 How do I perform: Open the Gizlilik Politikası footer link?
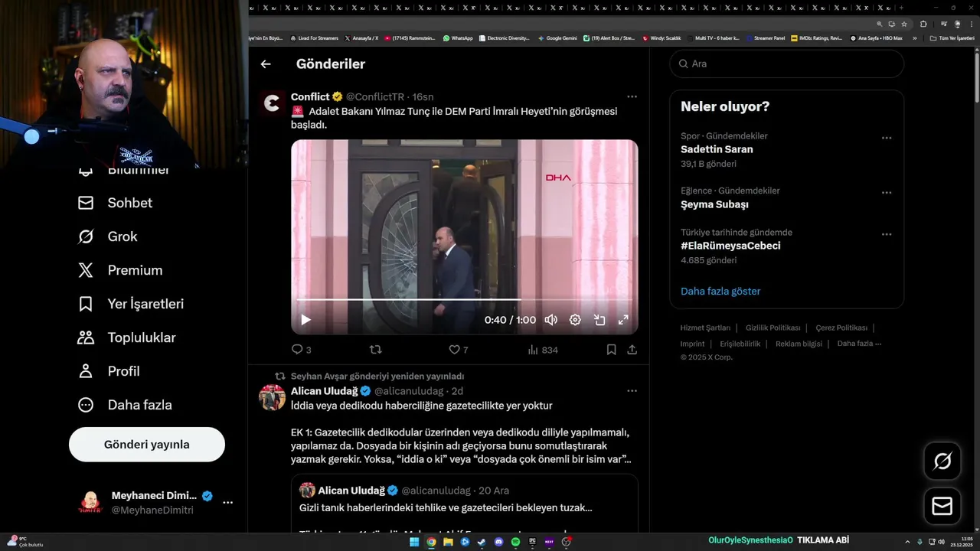(x=773, y=328)
